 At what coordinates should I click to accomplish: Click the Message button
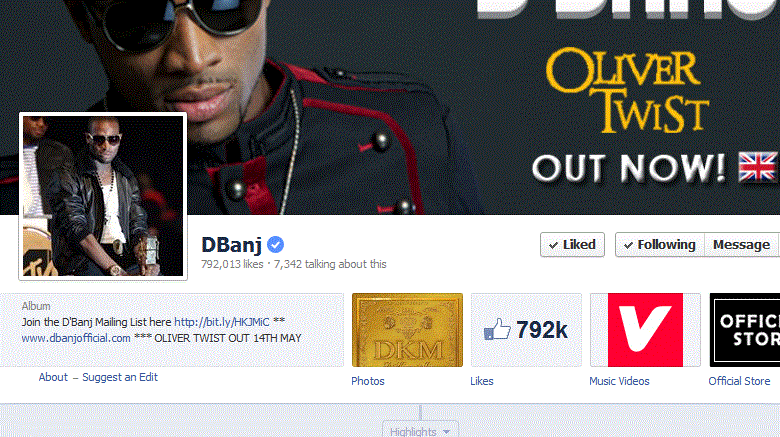coord(742,244)
